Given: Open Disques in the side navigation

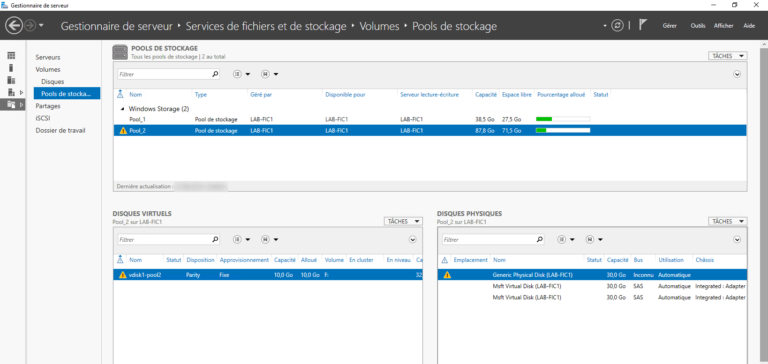Looking at the screenshot, I should tap(53, 81).
